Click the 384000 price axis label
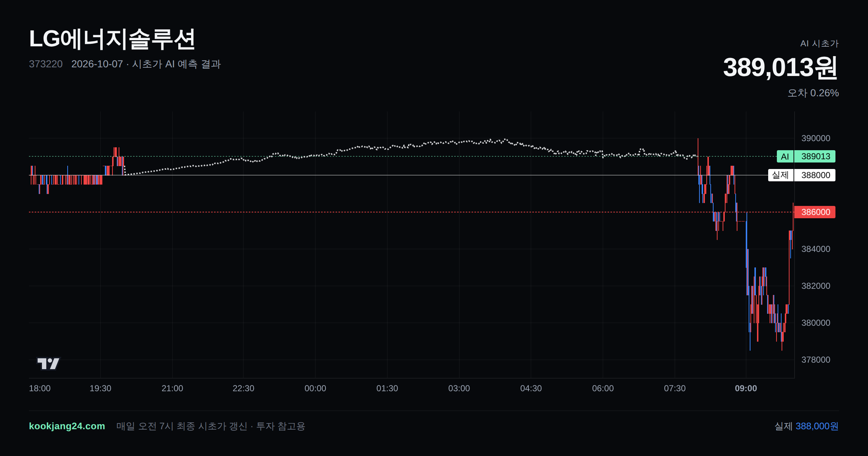 pos(816,249)
